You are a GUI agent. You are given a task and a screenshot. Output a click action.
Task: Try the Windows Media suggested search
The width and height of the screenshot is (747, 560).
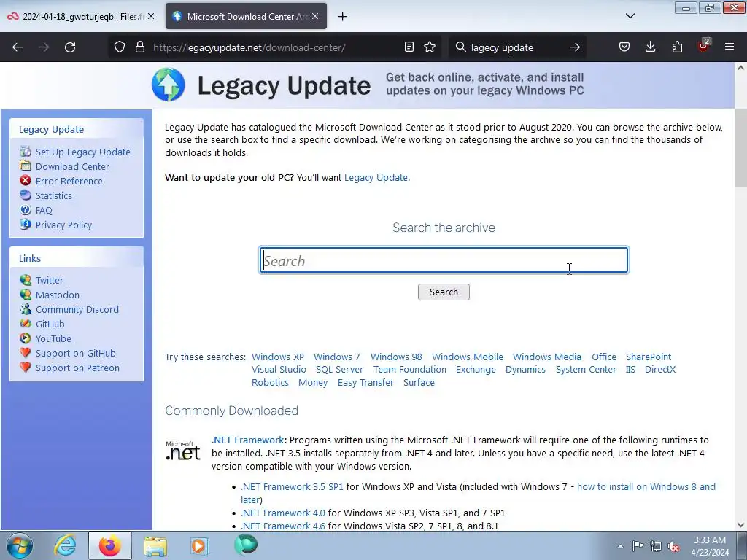[x=547, y=357]
